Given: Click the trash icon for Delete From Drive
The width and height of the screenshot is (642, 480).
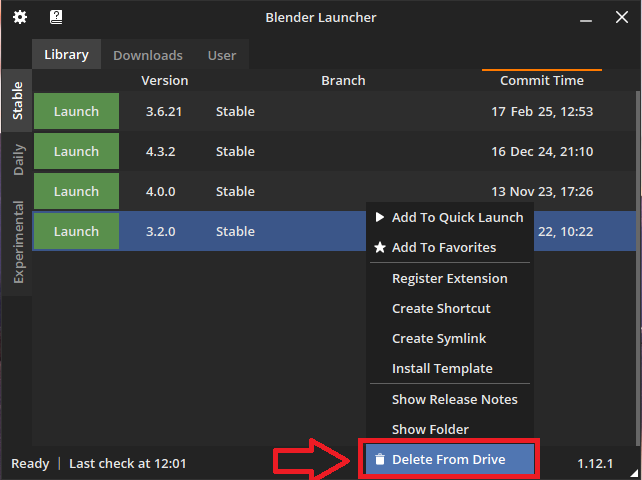Looking at the screenshot, I should [380, 460].
